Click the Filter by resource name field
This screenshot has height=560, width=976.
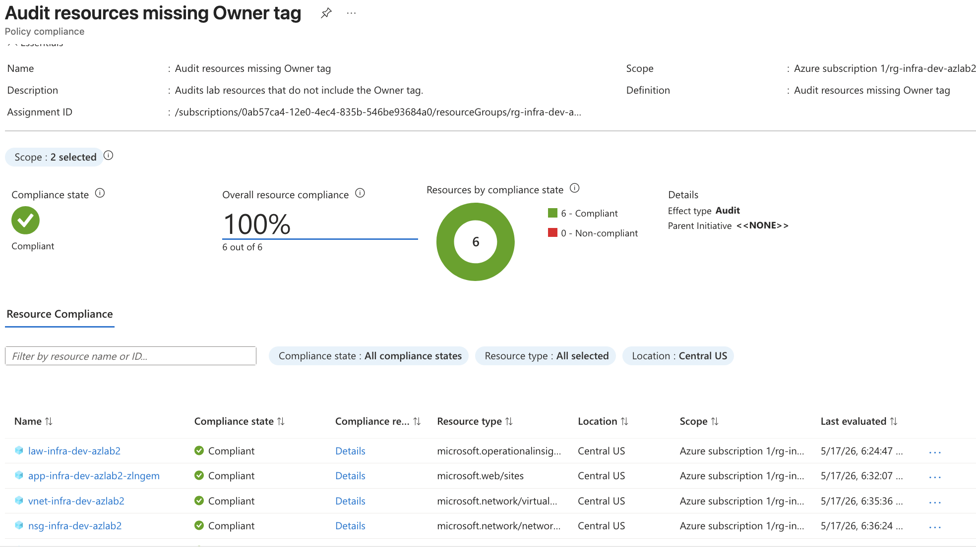pos(130,356)
